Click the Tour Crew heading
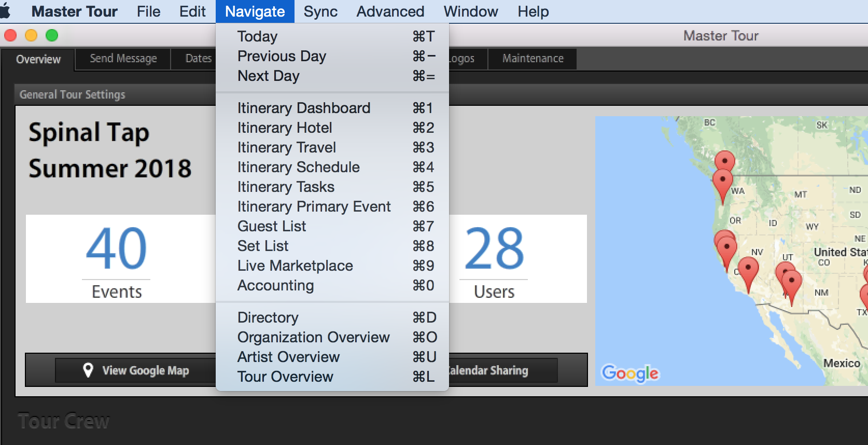 (63, 421)
